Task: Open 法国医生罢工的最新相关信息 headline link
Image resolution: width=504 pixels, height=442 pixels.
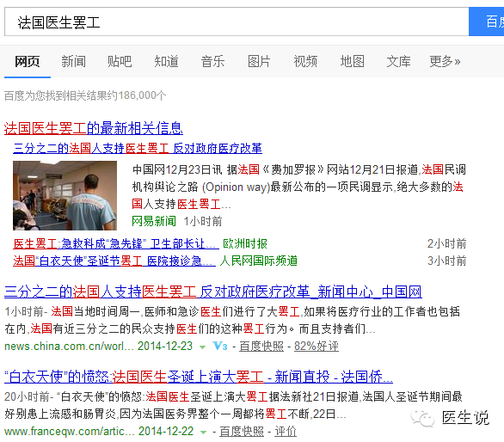Action: pos(94,128)
